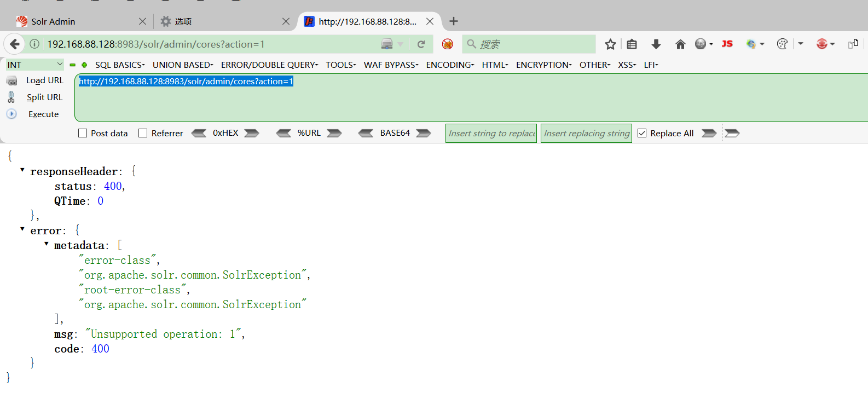868x410 pixels.
Task: Open the bookmarks list icon
Action: (x=632, y=44)
